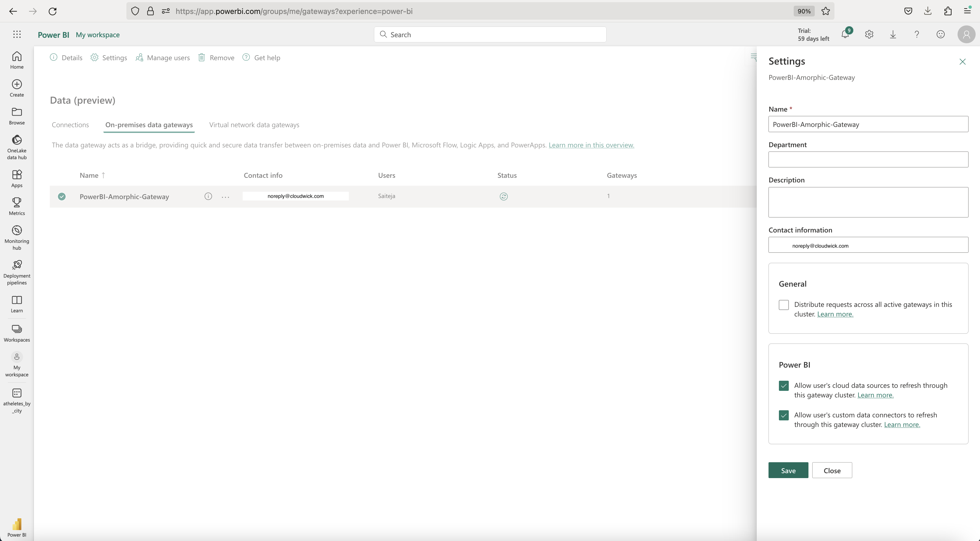Image resolution: width=980 pixels, height=541 pixels.
Task: Open more options ellipsis for gateway row
Action: 225,197
